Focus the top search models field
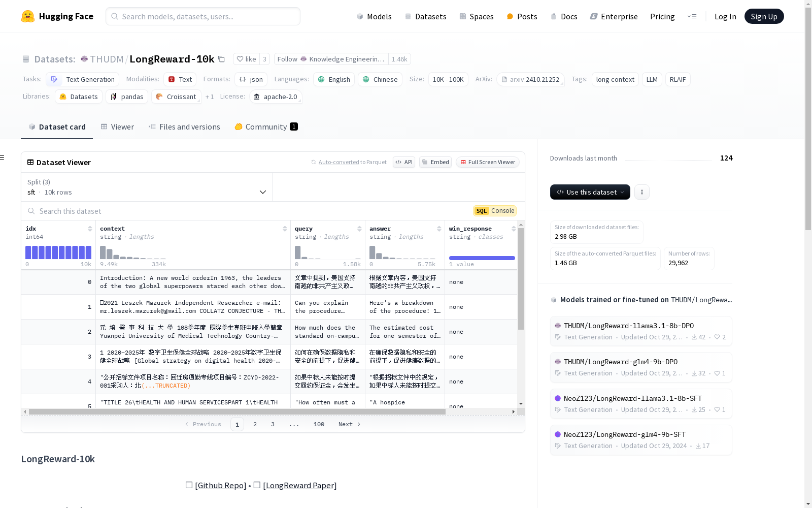The image size is (812, 508). pyautogui.click(x=203, y=16)
